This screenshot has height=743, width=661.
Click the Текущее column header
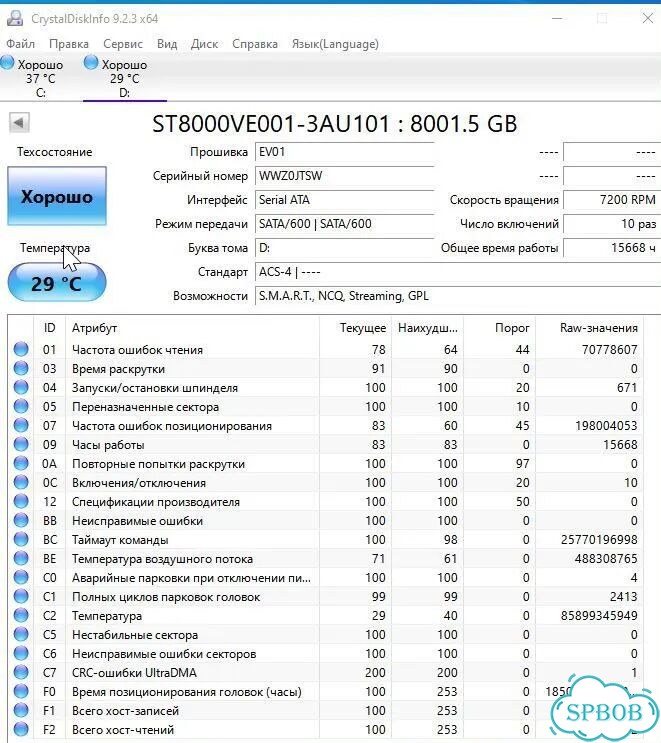[x=355, y=328]
